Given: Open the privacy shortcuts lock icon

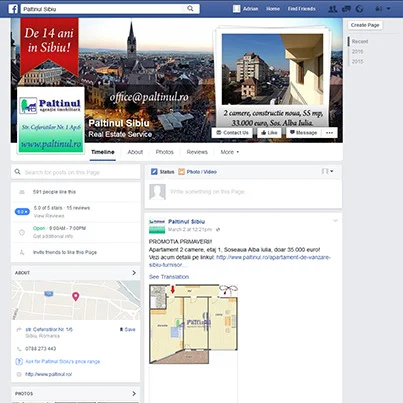Looking at the screenshot, I should tap(379, 9).
